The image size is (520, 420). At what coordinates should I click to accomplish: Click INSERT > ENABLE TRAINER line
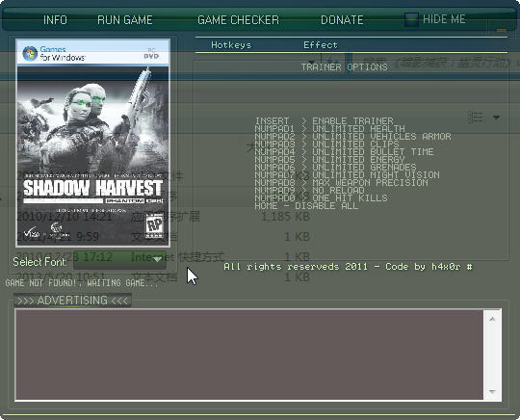coord(324,120)
